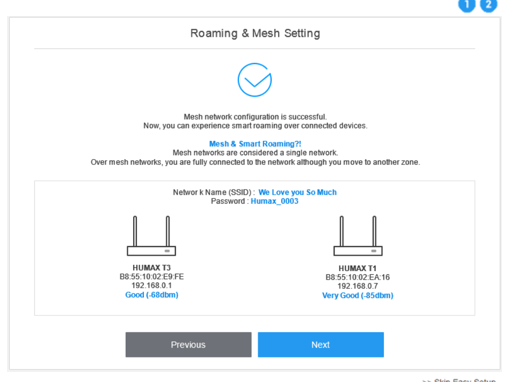507x382 pixels.
Task: Click the step 2 circle indicator
Action: pos(488,5)
